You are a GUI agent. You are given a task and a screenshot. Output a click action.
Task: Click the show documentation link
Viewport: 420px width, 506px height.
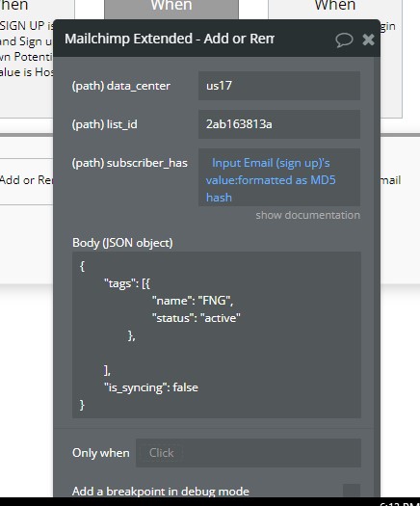click(x=307, y=215)
